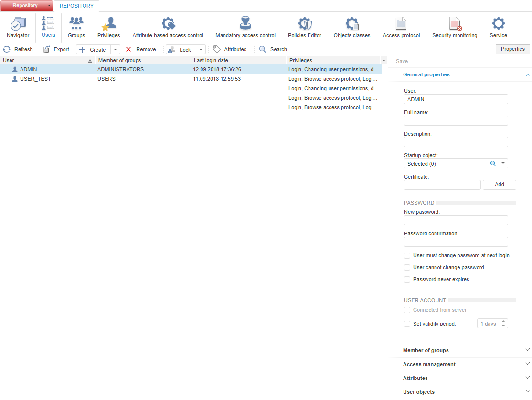Open the Access protocol document icon

tap(401, 24)
